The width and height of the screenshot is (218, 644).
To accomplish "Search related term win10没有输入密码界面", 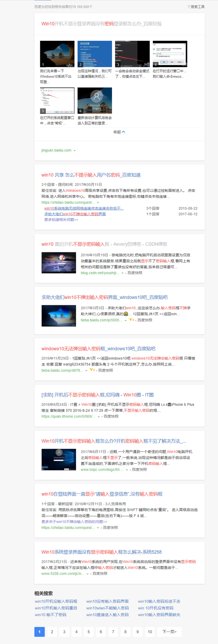I will click(107, 601).
